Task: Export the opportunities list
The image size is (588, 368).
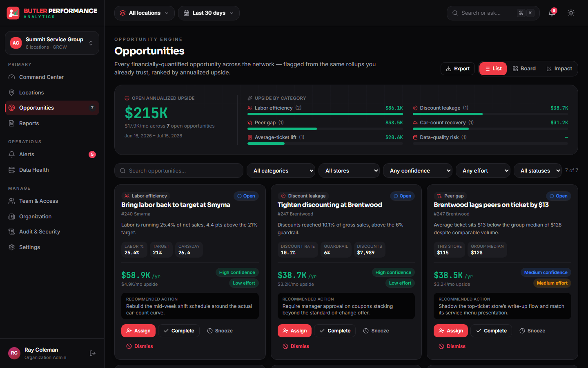Action: tap(458, 69)
